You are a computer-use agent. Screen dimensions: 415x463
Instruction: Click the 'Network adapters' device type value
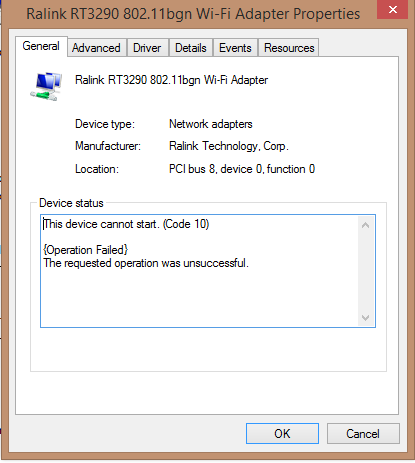coord(211,124)
